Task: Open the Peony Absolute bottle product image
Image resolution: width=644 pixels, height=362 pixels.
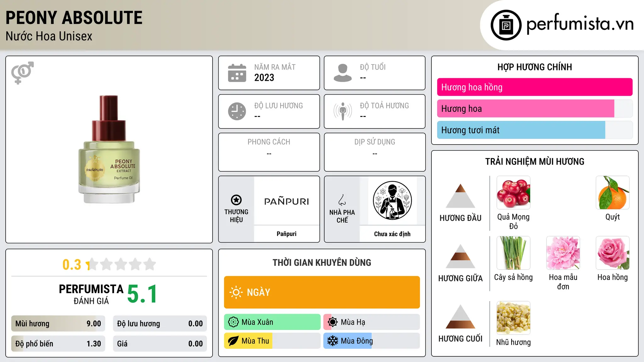Action: (109, 149)
